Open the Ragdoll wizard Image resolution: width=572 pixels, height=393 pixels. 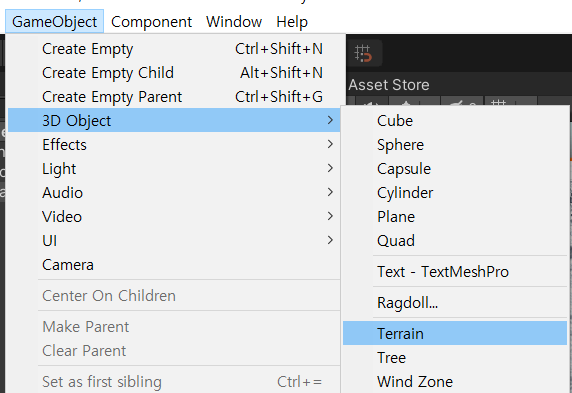point(455,303)
